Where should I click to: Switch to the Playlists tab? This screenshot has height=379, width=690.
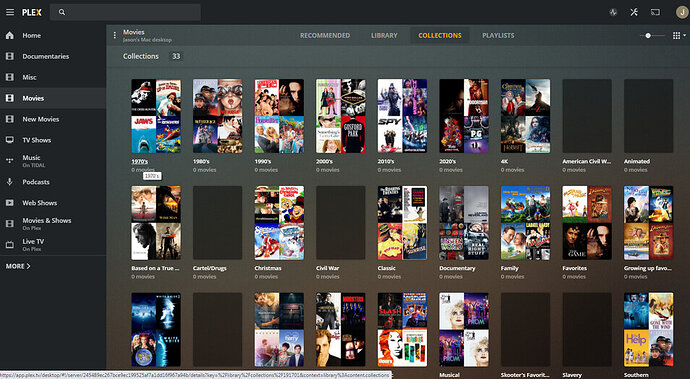coord(498,36)
